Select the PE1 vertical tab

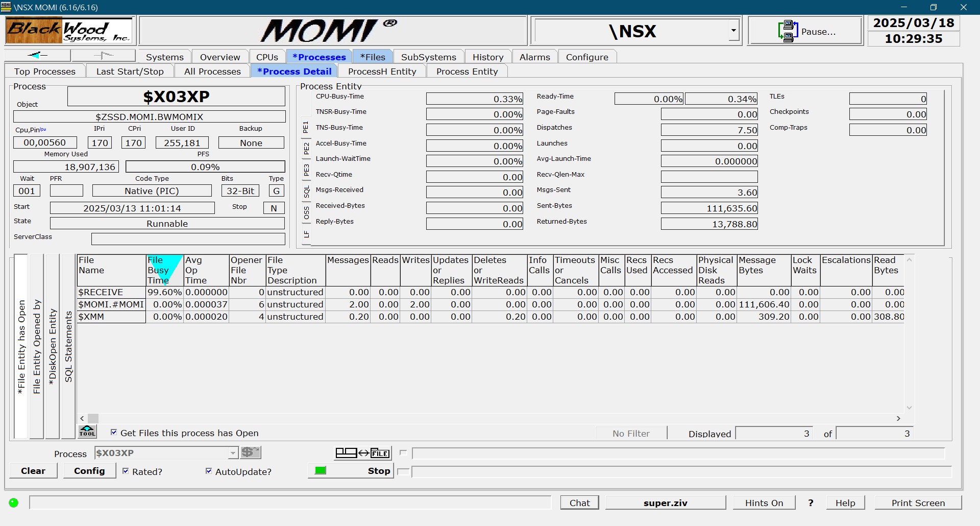(306, 127)
